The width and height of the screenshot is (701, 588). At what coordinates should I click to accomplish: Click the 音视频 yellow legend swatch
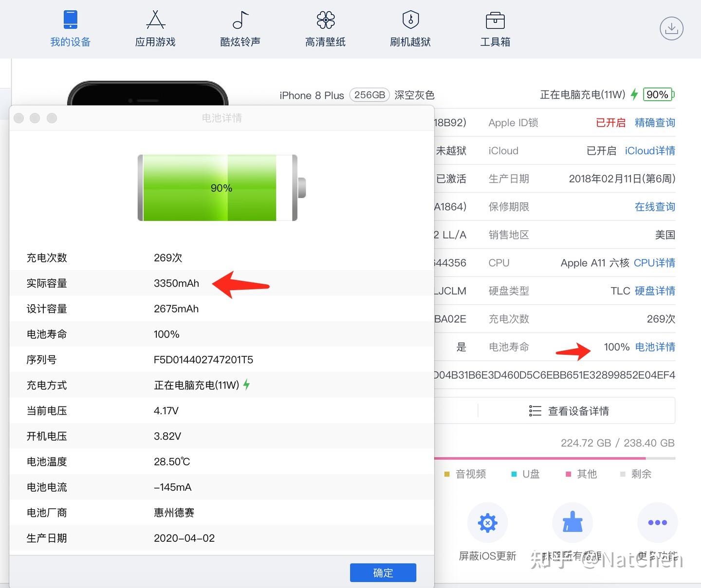[x=447, y=474]
